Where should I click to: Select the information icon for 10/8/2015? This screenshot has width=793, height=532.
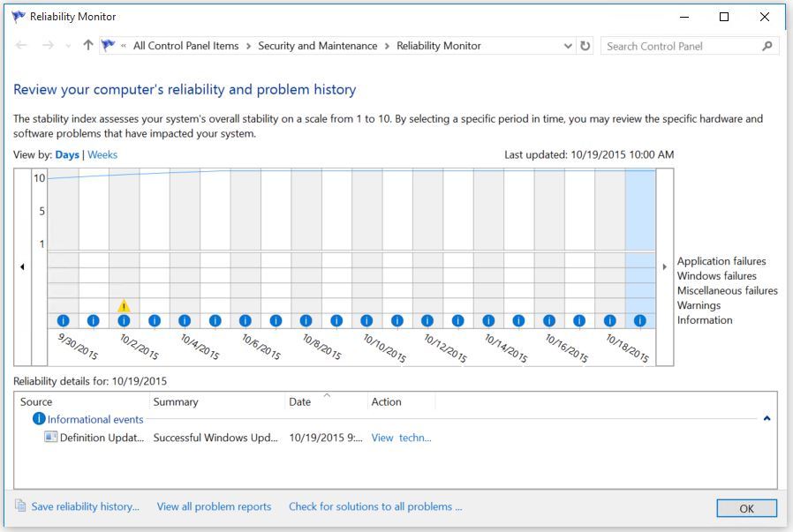(306, 320)
